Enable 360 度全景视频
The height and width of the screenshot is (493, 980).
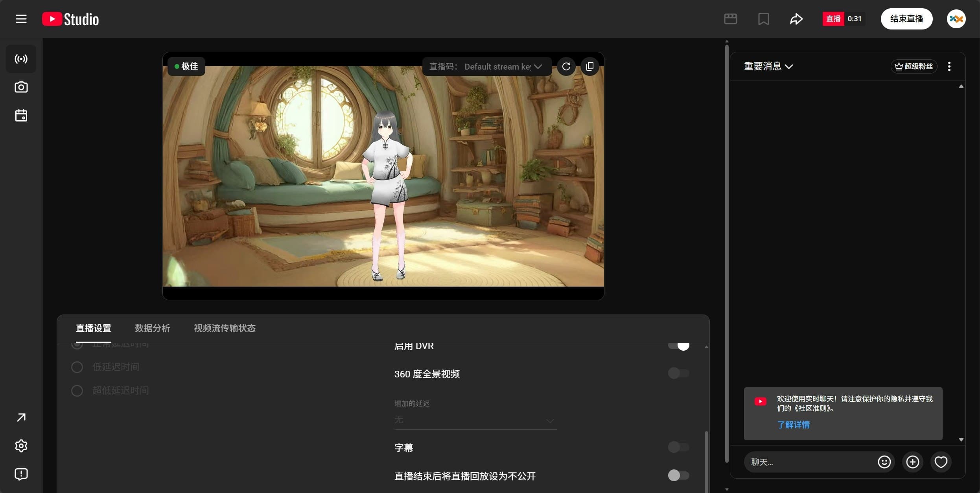click(678, 373)
